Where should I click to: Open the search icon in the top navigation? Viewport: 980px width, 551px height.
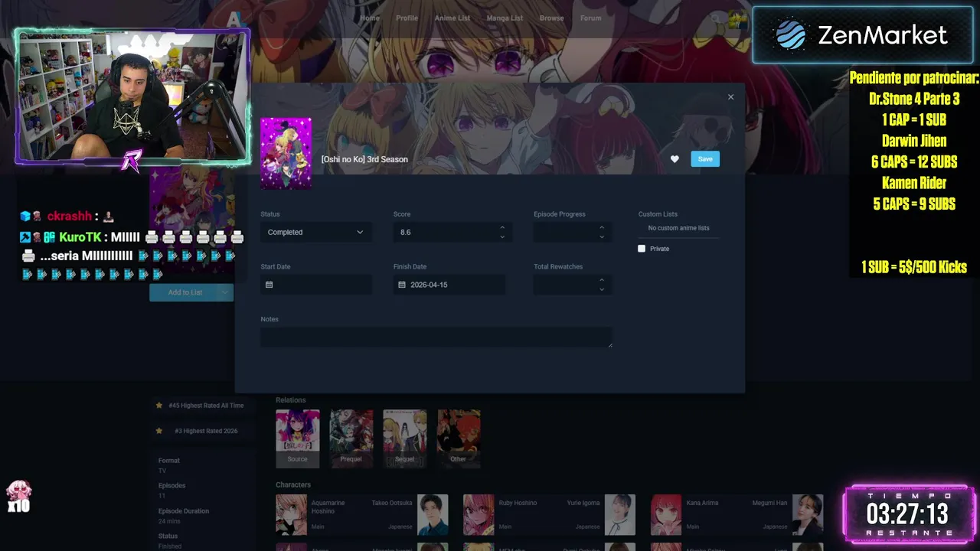[x=715, y=18]
